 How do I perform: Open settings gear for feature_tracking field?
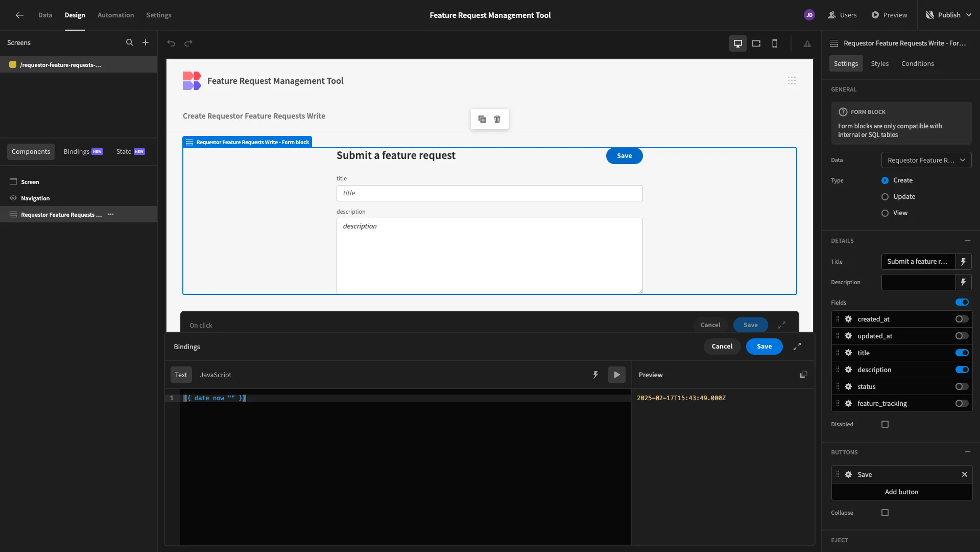pyautogui.click(x=848, y=403)
